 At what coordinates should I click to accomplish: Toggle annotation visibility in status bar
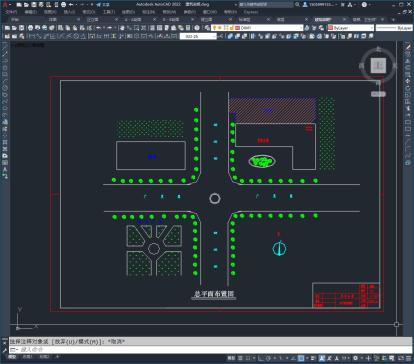[321, 358]
